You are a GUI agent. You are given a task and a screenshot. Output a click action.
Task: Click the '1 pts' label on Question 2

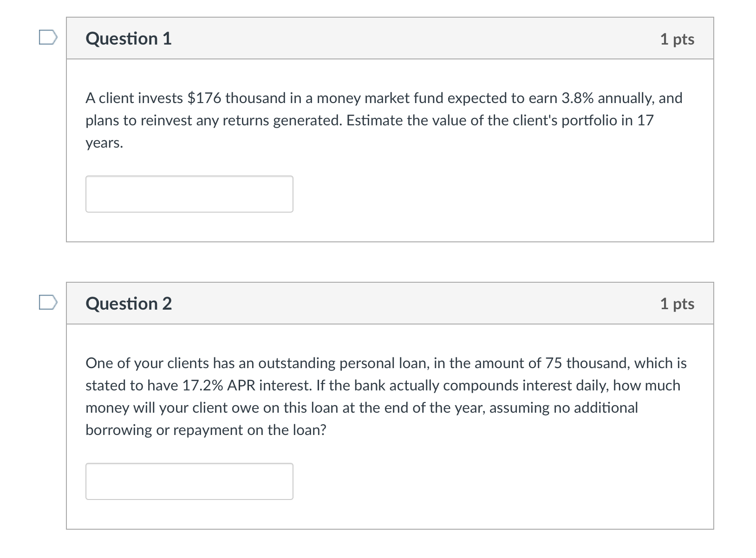(x=678, y=304)
